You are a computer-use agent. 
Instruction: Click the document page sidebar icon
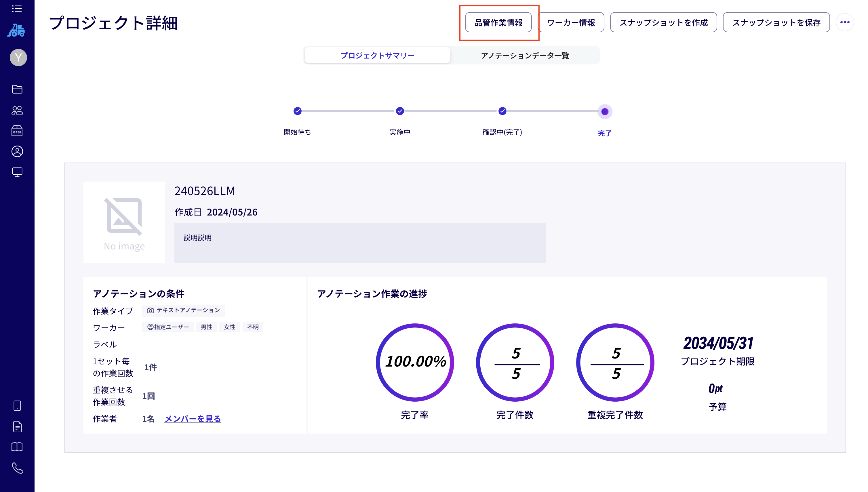coord(17,426)
